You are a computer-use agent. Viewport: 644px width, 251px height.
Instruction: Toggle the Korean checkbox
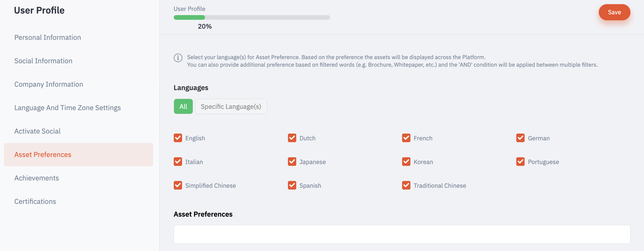click(406, 162)
